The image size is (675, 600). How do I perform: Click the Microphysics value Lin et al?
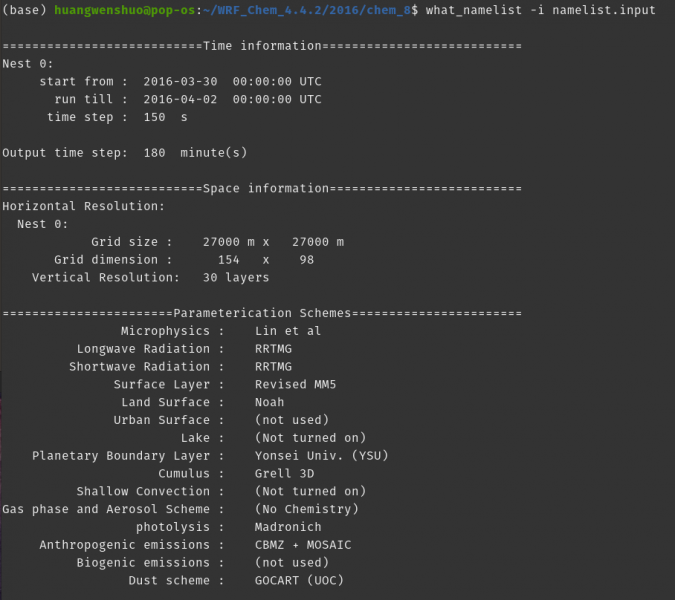288,331
